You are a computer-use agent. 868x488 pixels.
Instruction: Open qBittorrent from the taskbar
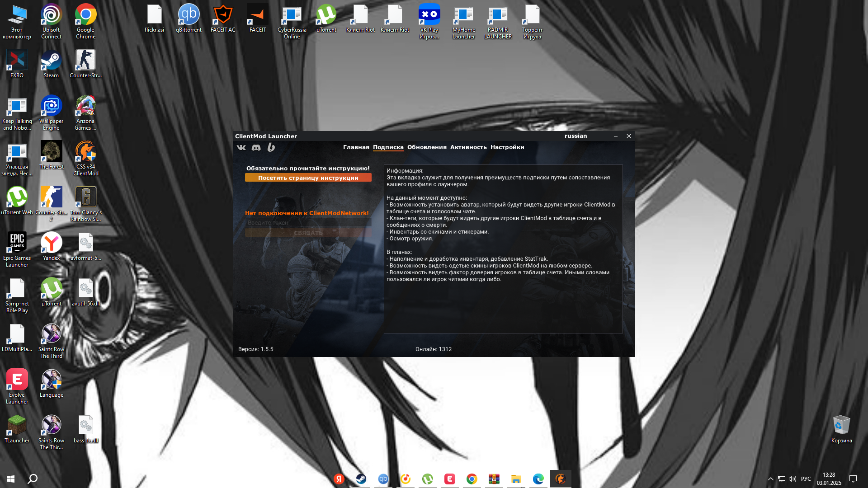click(x=383, y=479)
